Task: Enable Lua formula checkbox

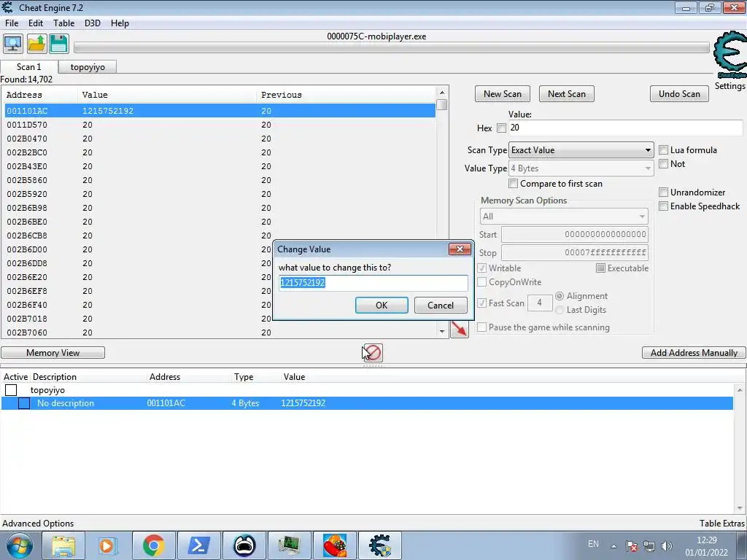Action: click(x=663, y=150)
